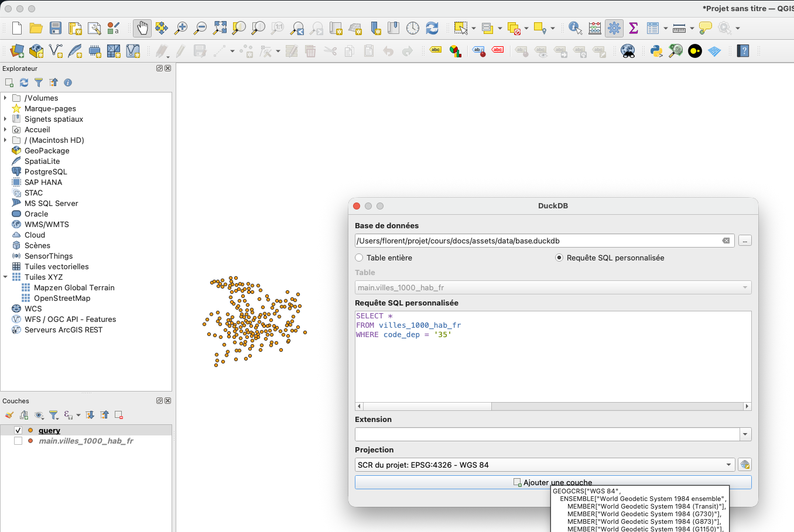Open the CRS selector button next to Projection
The image size is (794, 532).
point(745,465)
